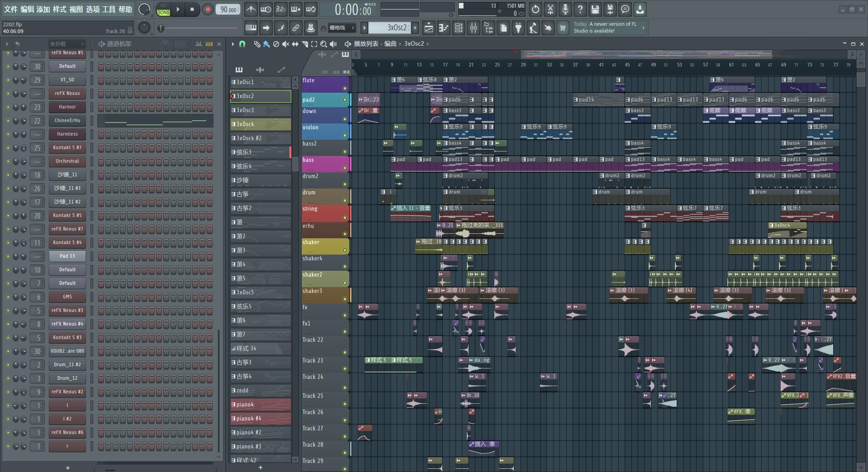Open the mixer view icon
The image size is (868, 472).
tap(473, 28)
